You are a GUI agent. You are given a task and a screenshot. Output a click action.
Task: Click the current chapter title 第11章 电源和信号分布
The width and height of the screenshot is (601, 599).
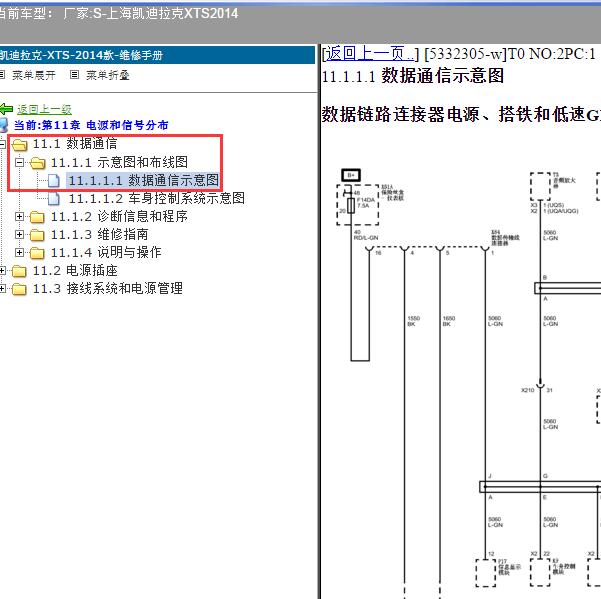tap(105, 125)
